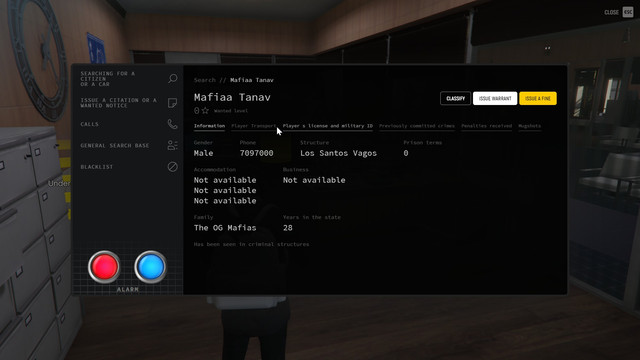Click the Los Santos Vagos structure text
The height and width of the screenshot is (360, 640).
338,153
